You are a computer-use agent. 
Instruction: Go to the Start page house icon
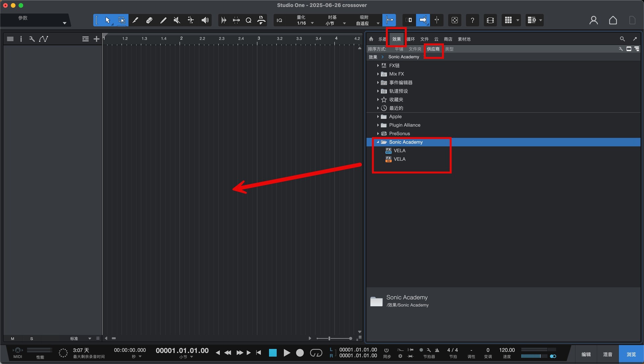click(x=613, y=20)
